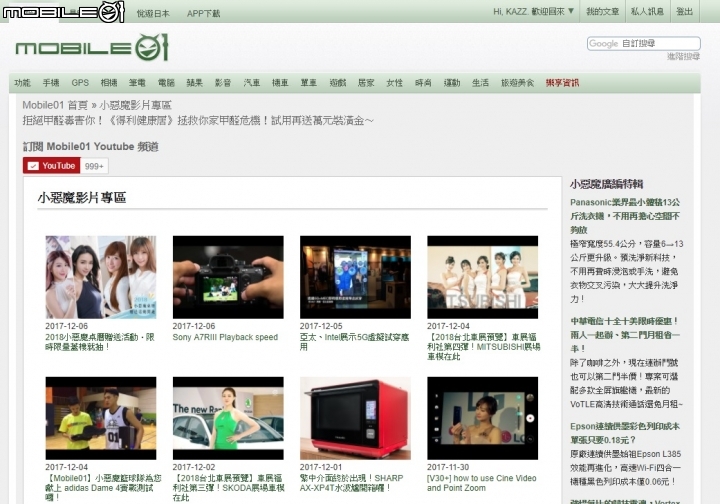Click the date 2017-11-30 under V30+ video
Image resolution: width=720 pixels, height=504 pixels.
click(448, 467)
